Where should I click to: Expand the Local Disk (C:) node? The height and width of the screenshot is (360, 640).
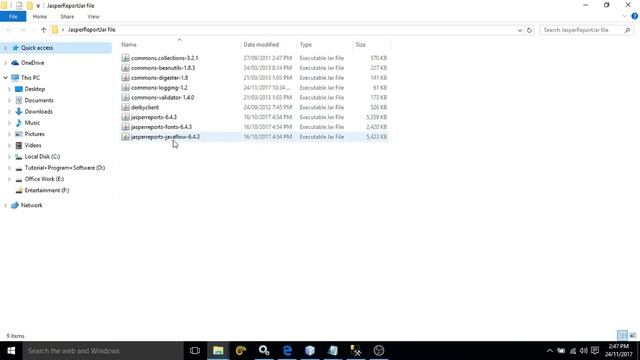9,157
